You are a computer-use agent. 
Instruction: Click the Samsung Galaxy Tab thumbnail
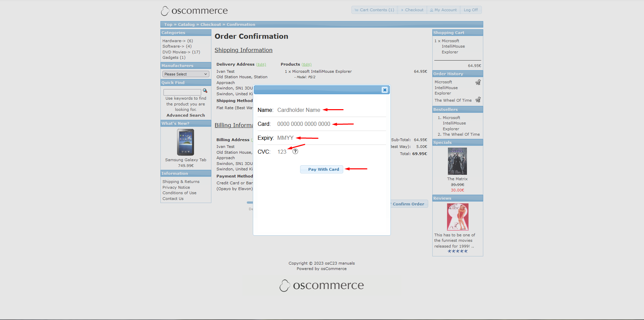[186, 142]
